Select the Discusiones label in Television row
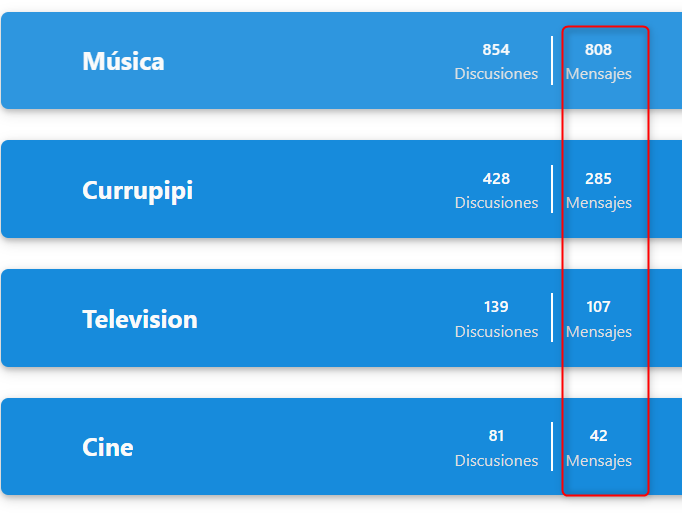 (x=496, y=332)
